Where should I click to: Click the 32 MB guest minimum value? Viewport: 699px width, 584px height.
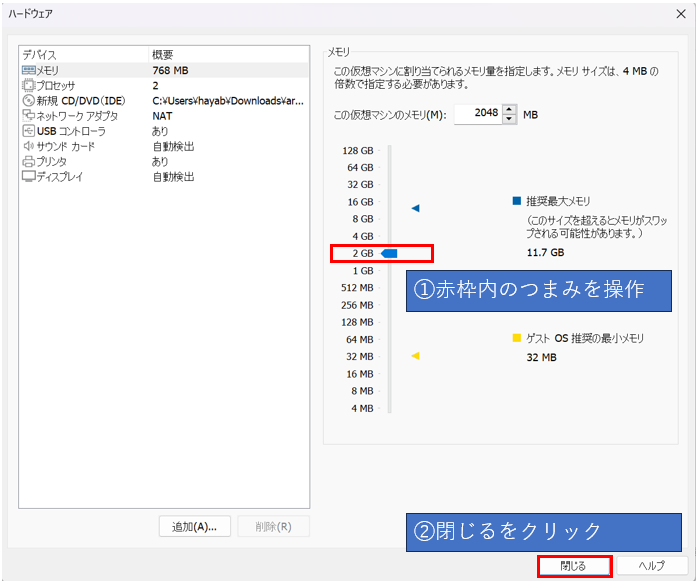click(542, 357)
